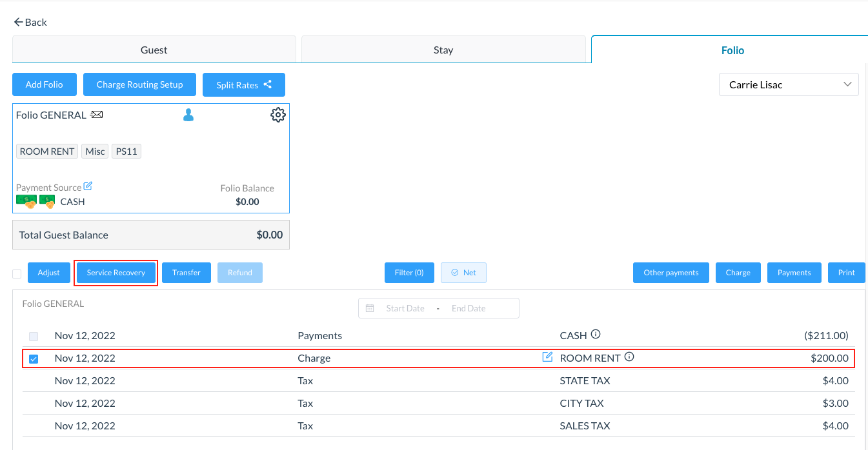Toggle the Net button
868x450 pixels.
click(x=463, y=273)
